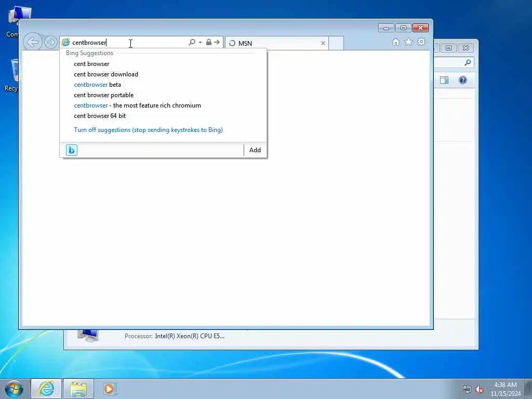Image resolution: width=532 pixels, height=399 pixels.
Task: Click the 'Bing Suggestions' heading text
Action: point(89,53)
